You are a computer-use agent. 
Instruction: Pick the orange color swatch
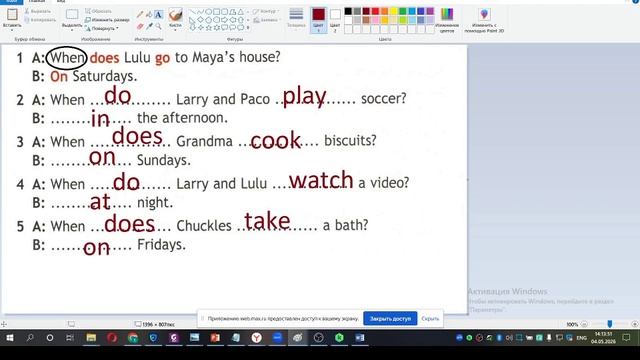(x=384, y=11)
